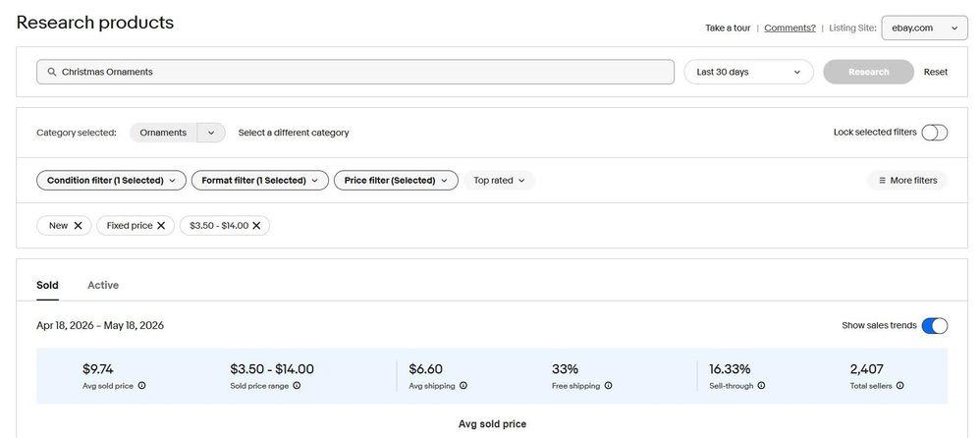Click info icon beside Free shipping
This screenshot has width=980, height=438.
coord(608,386)
